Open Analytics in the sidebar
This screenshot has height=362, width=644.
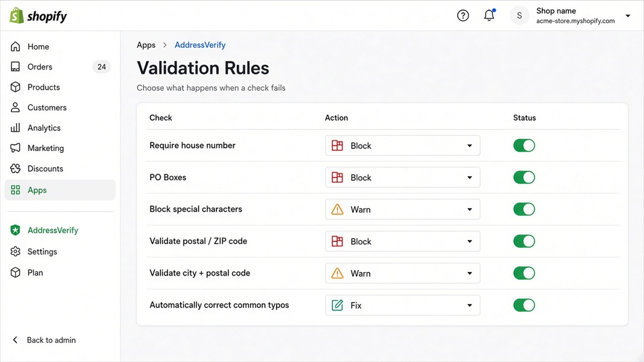(60, 128)
